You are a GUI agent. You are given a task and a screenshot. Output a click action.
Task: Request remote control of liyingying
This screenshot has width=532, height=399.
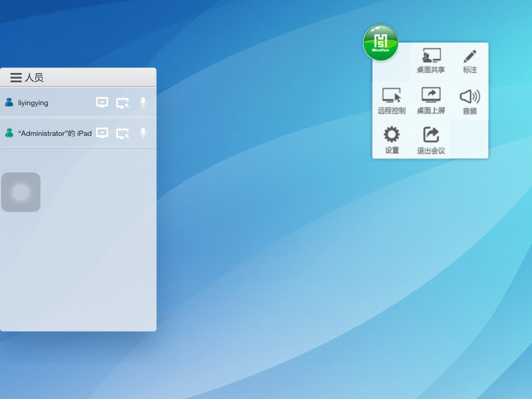123,103
